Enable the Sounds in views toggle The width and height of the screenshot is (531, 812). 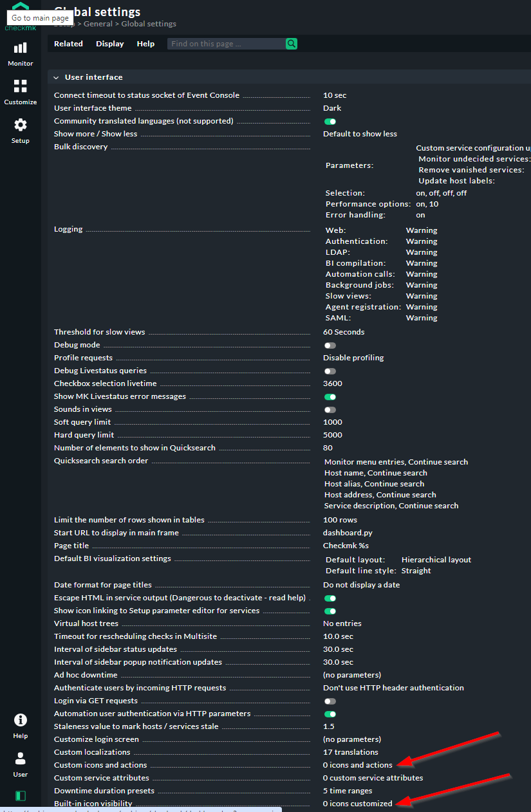[x=330, y=409]
